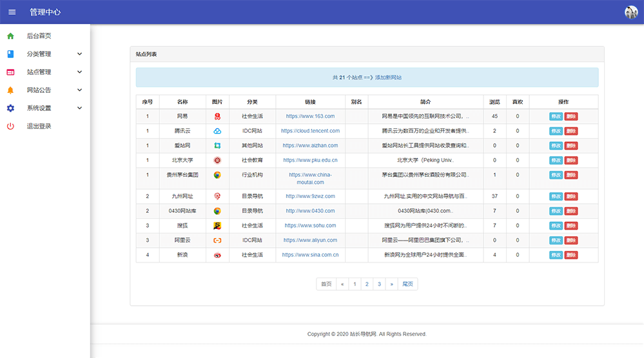Go to pagination page 3
Image resolution: width=644 pixels, height=358 pixels.
(x=379, y=284)
